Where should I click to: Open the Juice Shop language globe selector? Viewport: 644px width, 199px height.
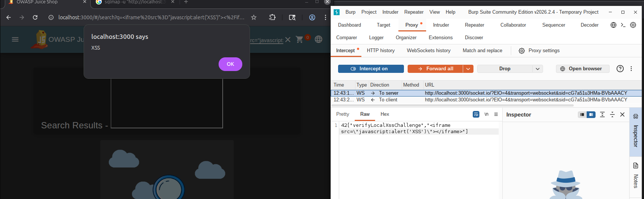pos(318,39)
